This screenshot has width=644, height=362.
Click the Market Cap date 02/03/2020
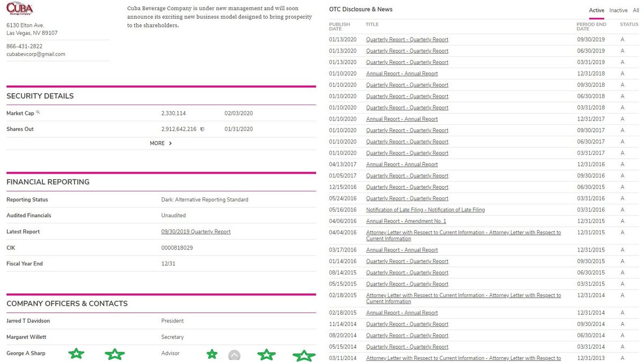point(239,113)
